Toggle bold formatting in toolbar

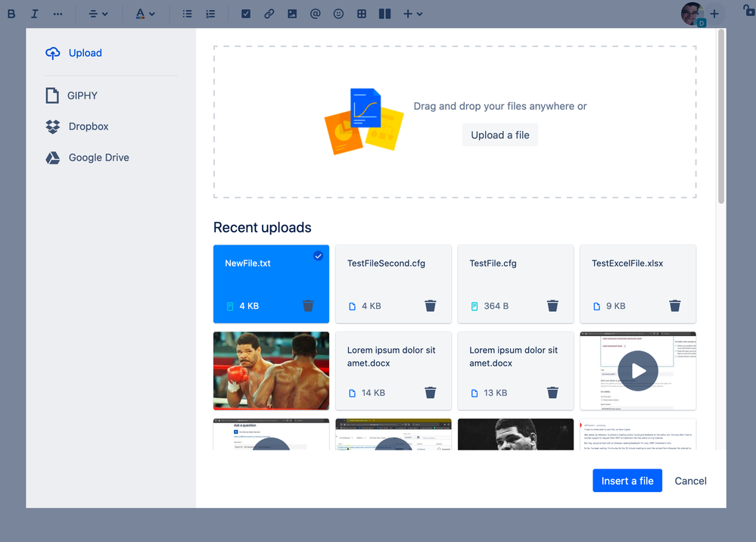(x=11, y=14)
